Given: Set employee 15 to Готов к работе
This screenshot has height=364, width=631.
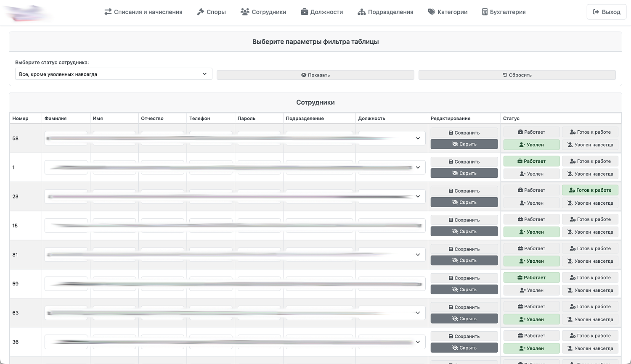Looking at the screenshot, I should pos(590,219).
